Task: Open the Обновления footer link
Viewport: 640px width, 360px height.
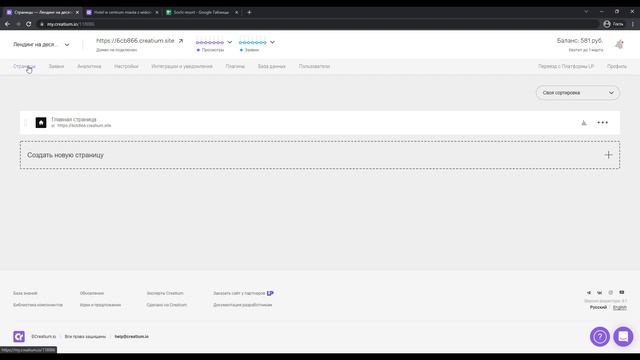Action: pos(92,293)
